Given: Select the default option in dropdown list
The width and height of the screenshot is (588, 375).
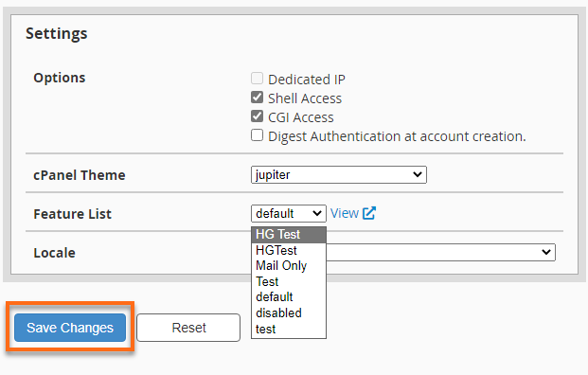Looking at the screenshot, I should click(x=289, y=297).
